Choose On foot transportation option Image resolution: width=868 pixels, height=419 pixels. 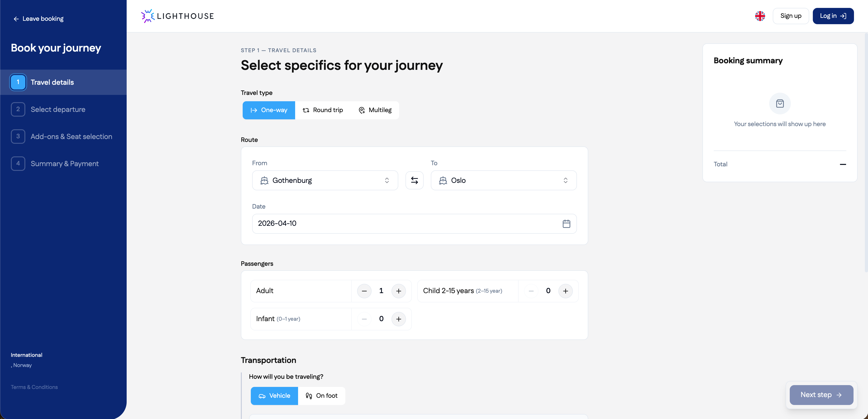(x=321, y=396)
